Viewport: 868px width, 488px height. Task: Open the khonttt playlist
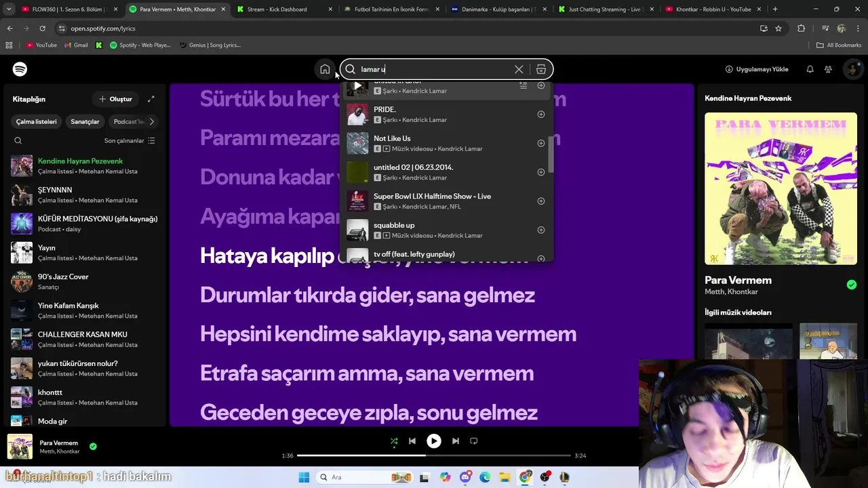tap(85, 397)
